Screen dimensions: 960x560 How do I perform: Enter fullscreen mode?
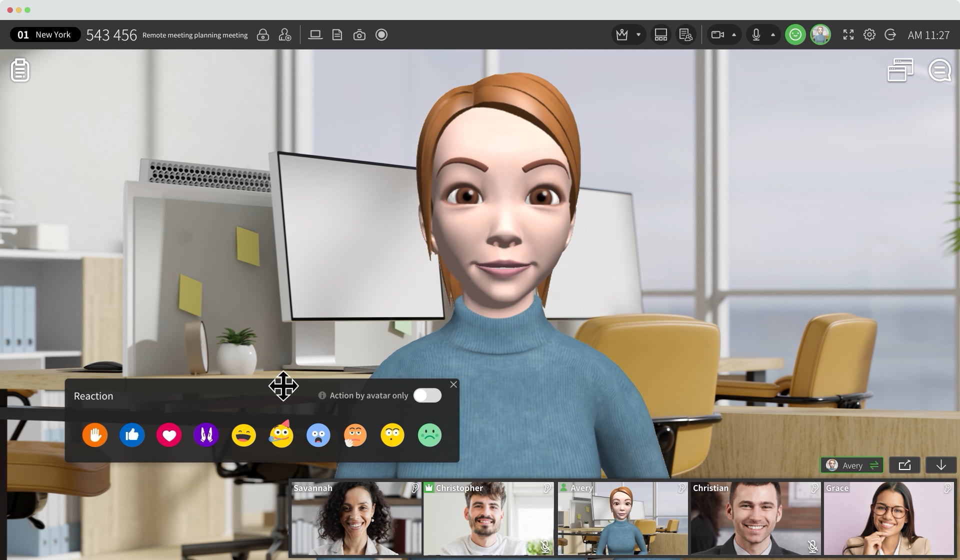point(848,34)
